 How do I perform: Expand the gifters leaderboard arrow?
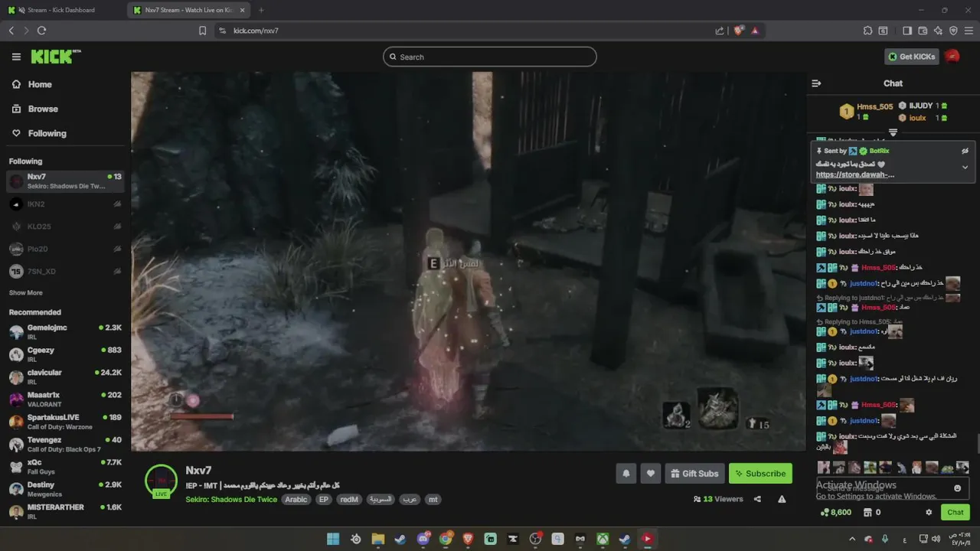(x=893, y=132)
